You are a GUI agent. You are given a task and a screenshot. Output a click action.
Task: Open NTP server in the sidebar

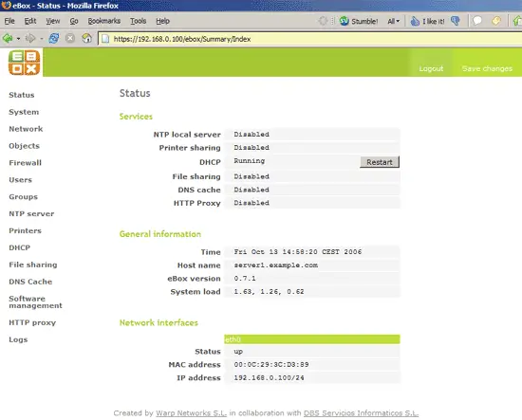tap(31, 214)
